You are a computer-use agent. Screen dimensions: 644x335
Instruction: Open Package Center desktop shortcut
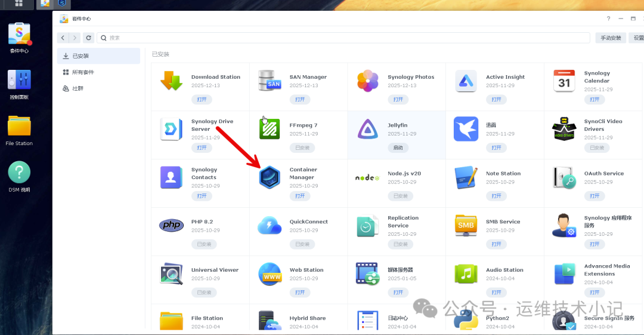pyautogui.click(x=19, y=35)
